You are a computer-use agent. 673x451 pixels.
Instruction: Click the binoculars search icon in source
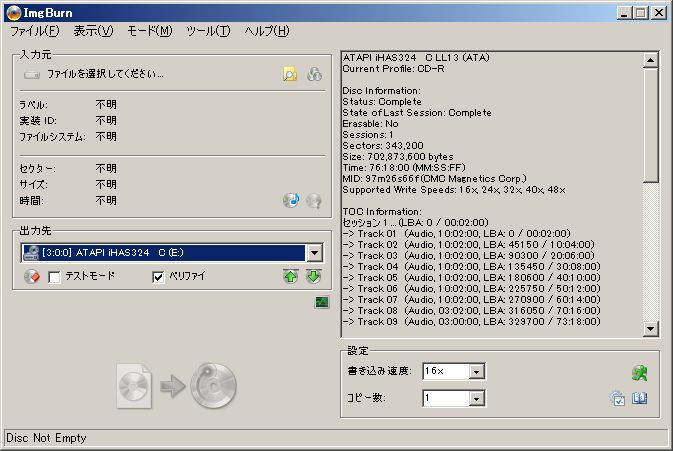(x=314, y=73)
